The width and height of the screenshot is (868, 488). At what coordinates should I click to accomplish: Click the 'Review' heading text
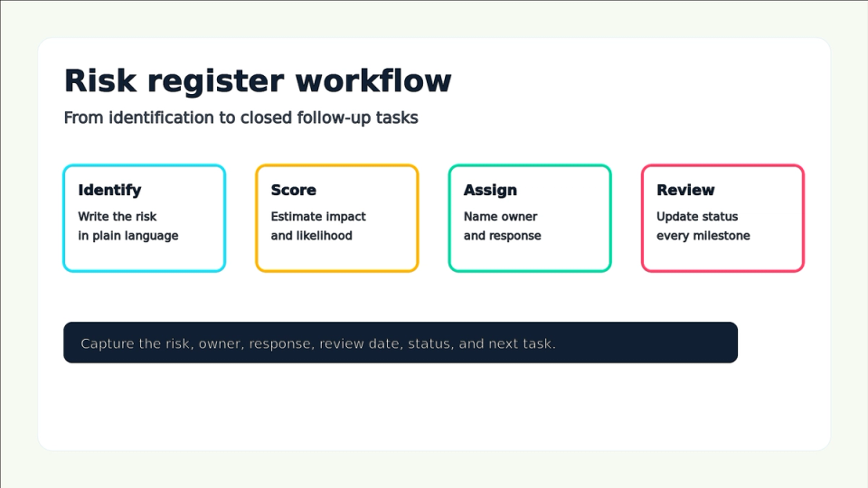click(x=685, y=190)
